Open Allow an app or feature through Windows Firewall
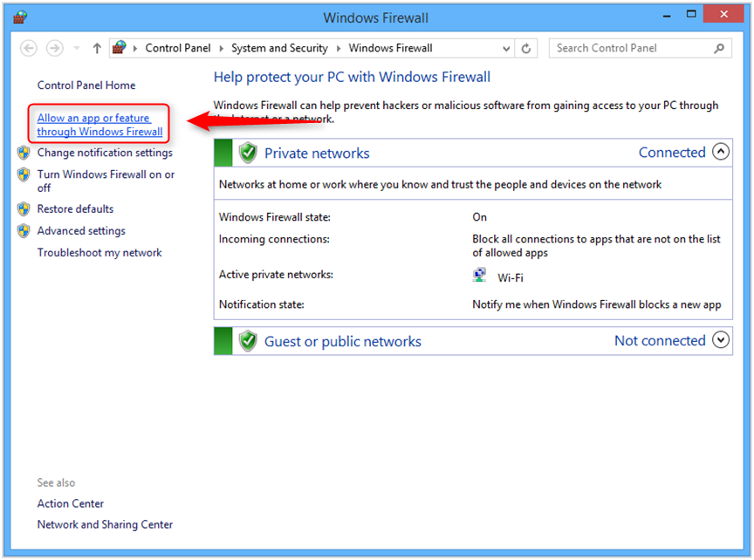The image size is (754, 560). (x=100, y=125)
